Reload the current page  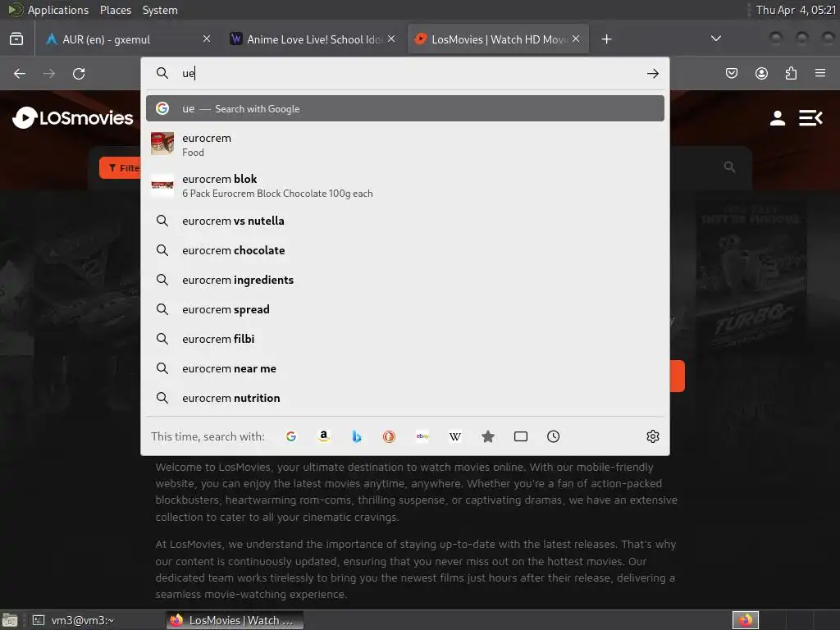79,73
